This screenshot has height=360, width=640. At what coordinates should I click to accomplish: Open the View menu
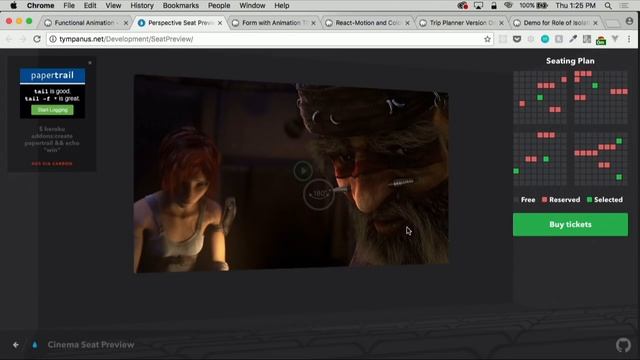tap(113, 6)
